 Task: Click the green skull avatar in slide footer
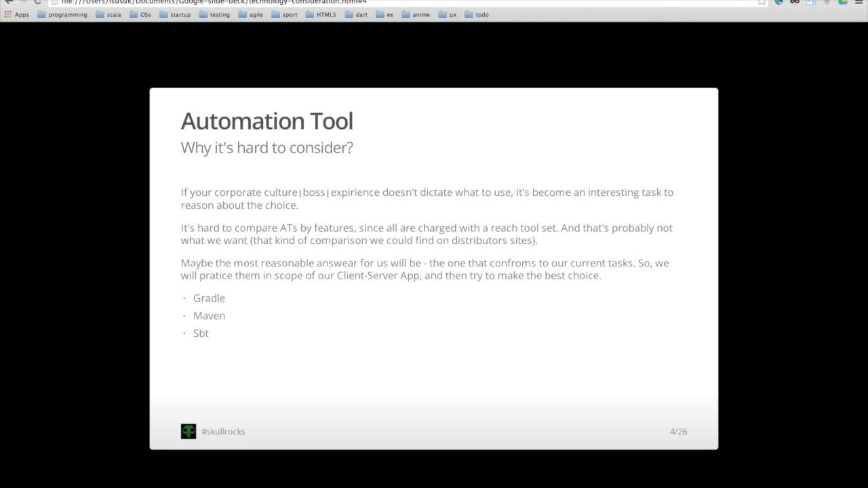(189, 431)
